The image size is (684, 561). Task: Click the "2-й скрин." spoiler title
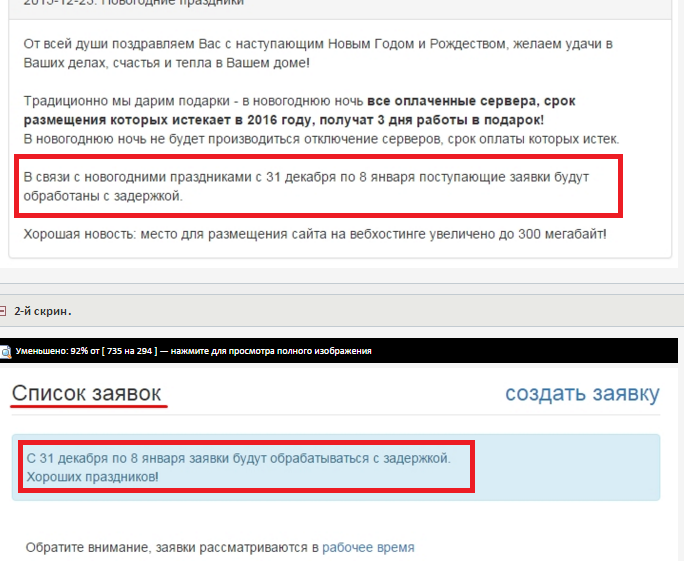point(43,311)
